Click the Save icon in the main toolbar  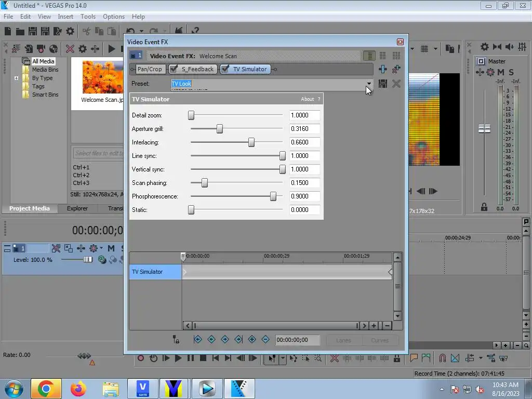point(33,31)
